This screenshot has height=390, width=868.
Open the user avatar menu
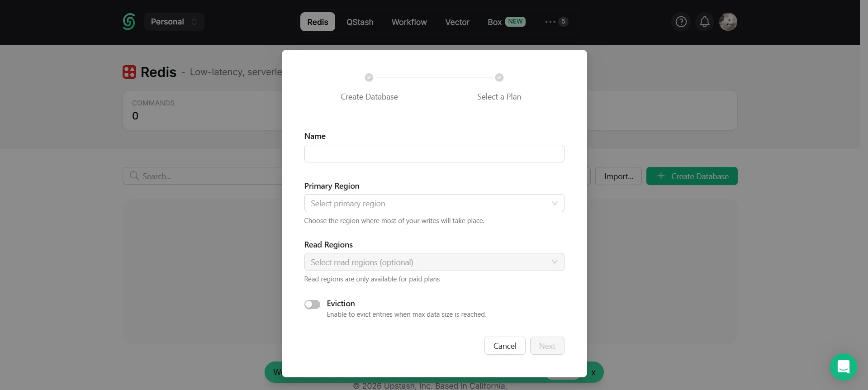[x=728, y=22]
